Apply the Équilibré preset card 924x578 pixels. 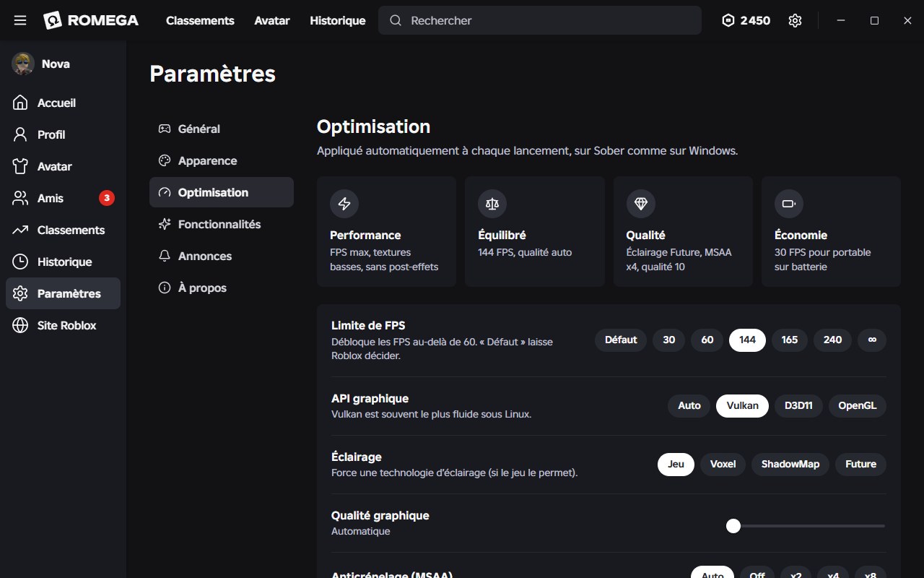click(x=535, y=231)
